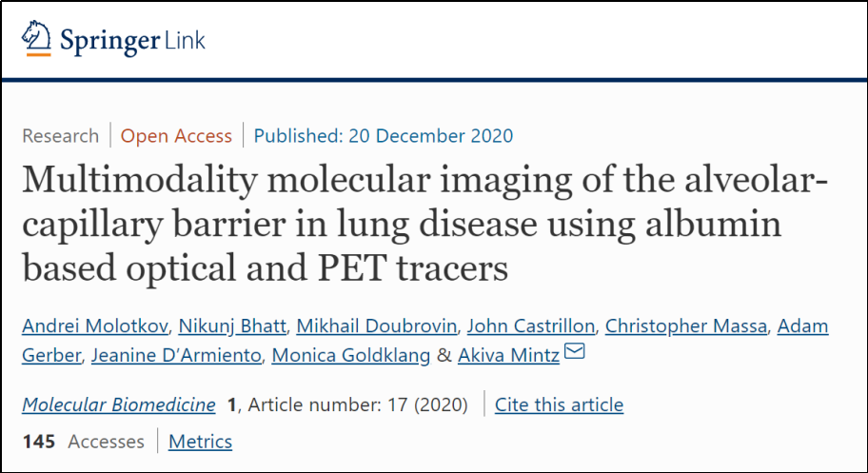Open the Molecular Biomedicine journal link
868x473 pixels.
118,404
